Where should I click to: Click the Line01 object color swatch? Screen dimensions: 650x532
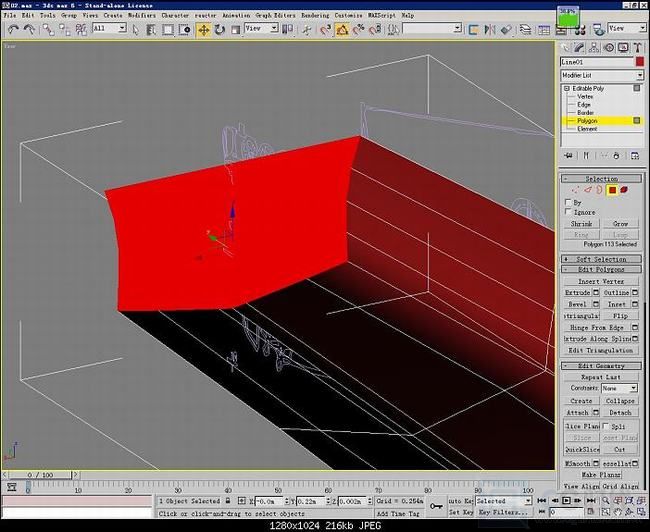[640, 62]
